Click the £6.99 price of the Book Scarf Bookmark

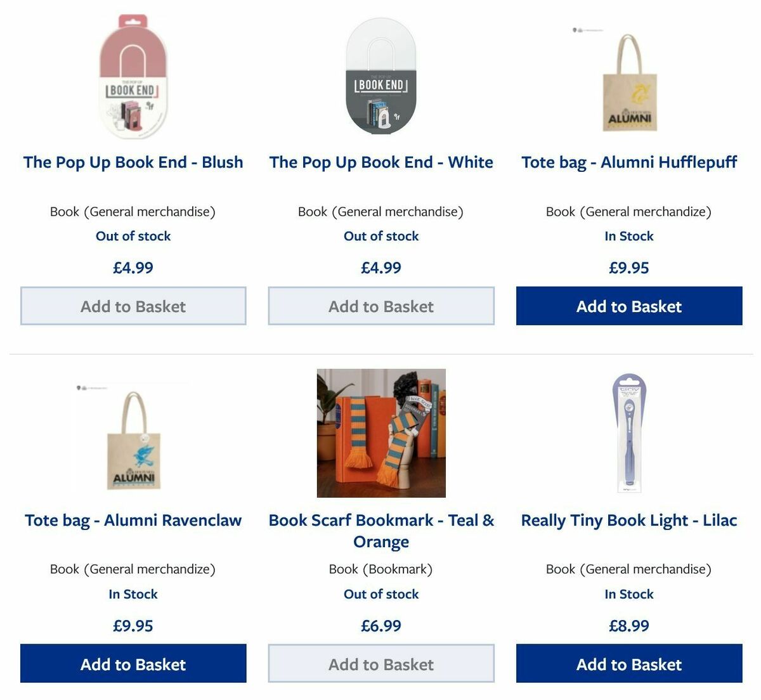380,626
